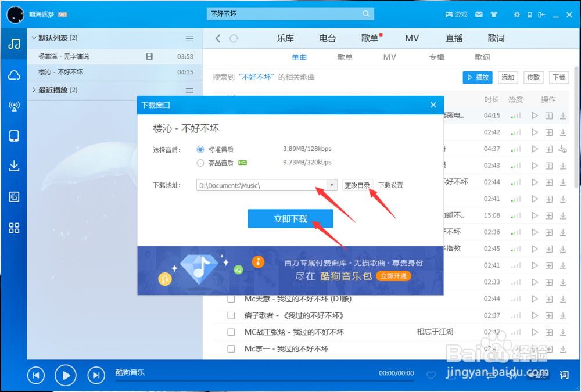Skip to the next track
The height and width of the screenshot is (392, 581).
(x=96, y=375)
